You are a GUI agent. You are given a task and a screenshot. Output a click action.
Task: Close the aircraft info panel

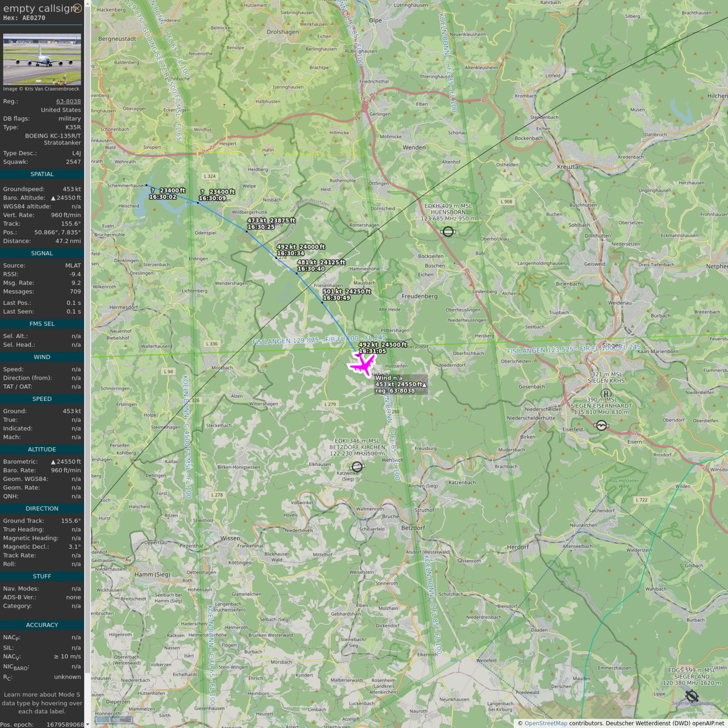[x=77, y=8]
